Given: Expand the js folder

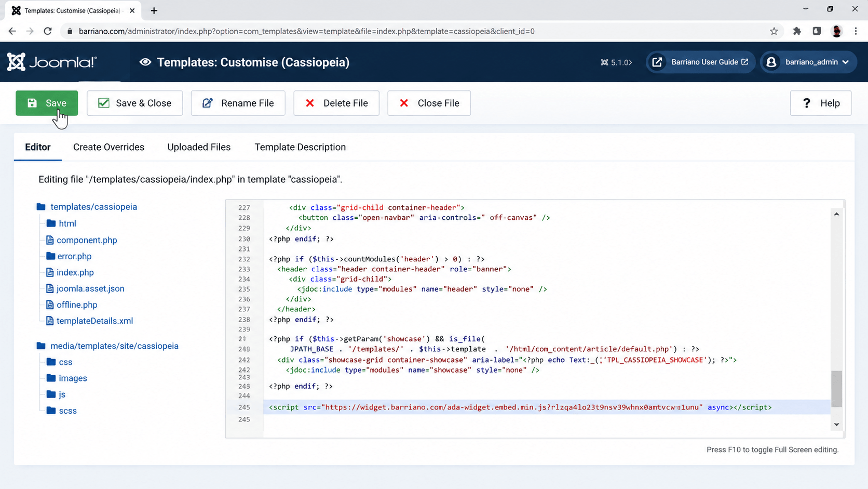Looking at the screenshot, I should (62, 394).
